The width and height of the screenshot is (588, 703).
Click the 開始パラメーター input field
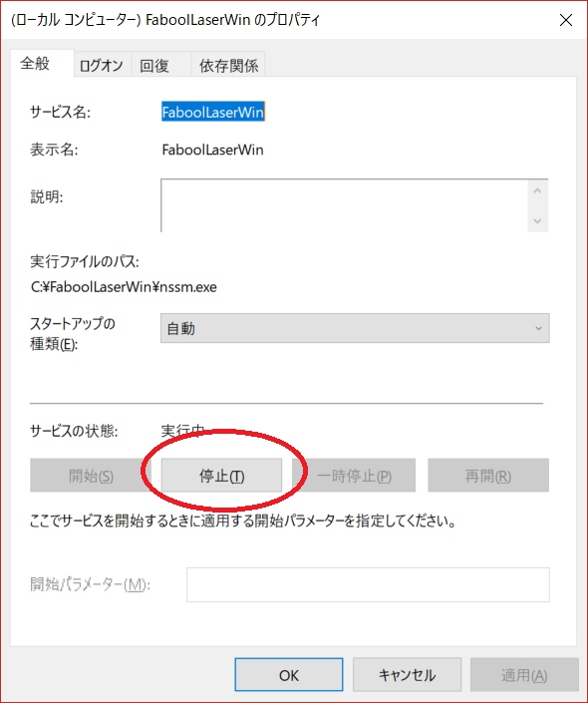click(368, 584)
